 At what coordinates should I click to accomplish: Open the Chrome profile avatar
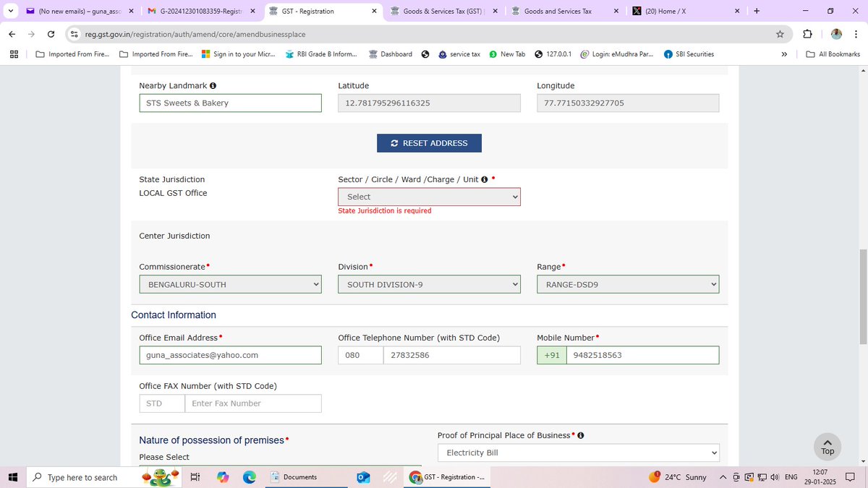[x=836, y=34]
